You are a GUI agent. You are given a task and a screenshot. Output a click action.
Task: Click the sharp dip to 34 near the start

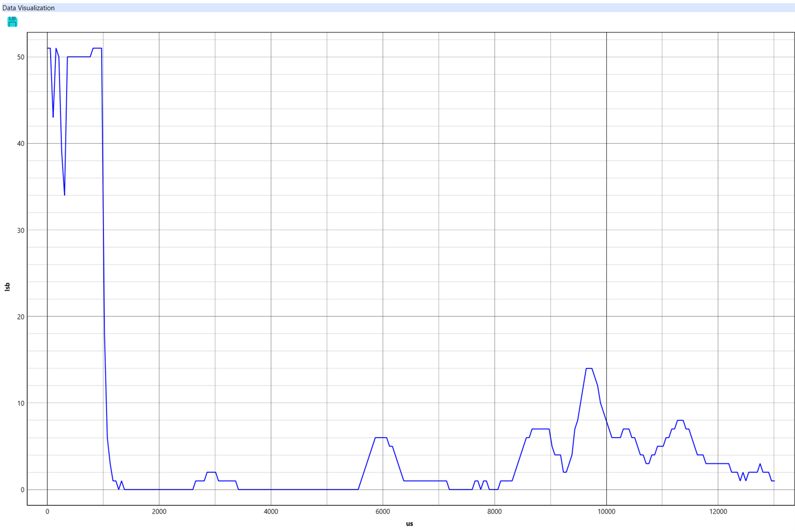click(64, 195)
